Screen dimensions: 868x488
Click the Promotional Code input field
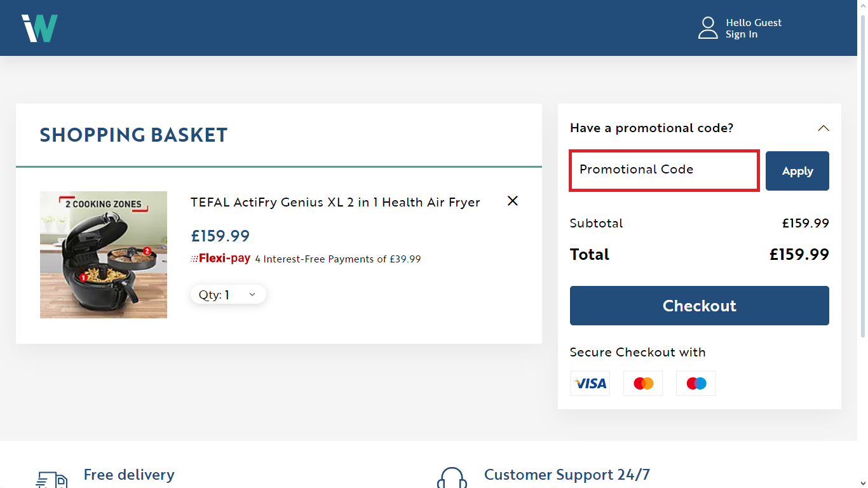[663, 170]
